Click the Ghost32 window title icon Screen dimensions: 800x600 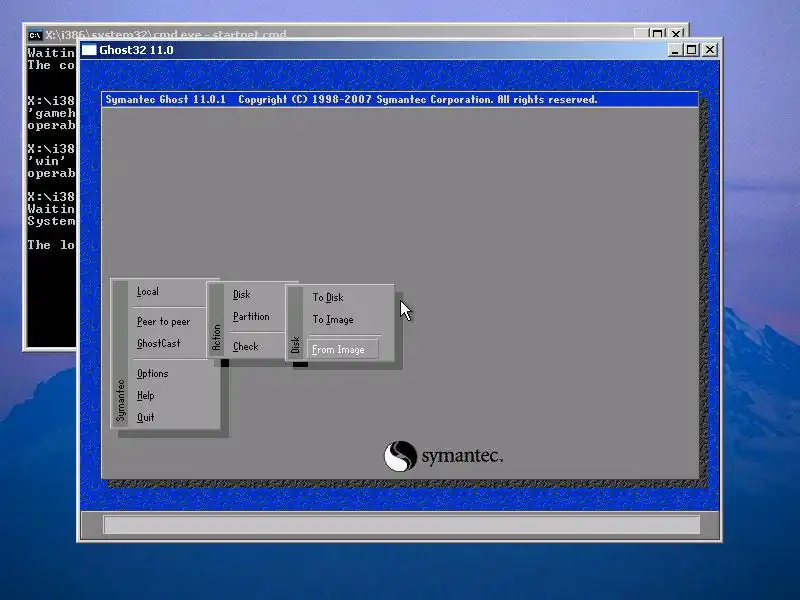(x=89, y=50)
